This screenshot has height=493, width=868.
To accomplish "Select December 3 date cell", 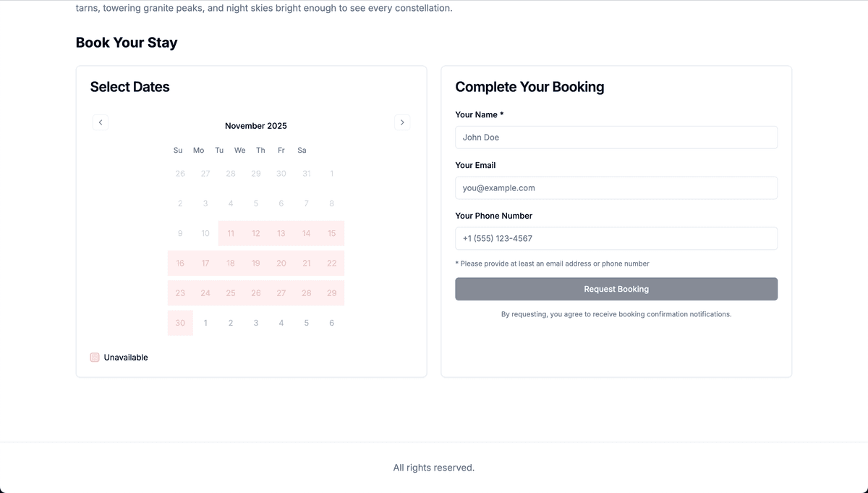I will [256, 323].
